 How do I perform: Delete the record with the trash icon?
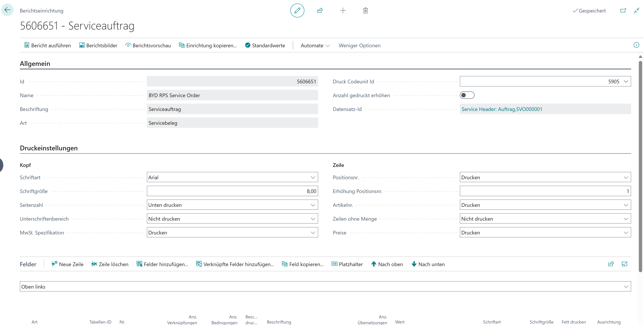click(x=365, y=10)
